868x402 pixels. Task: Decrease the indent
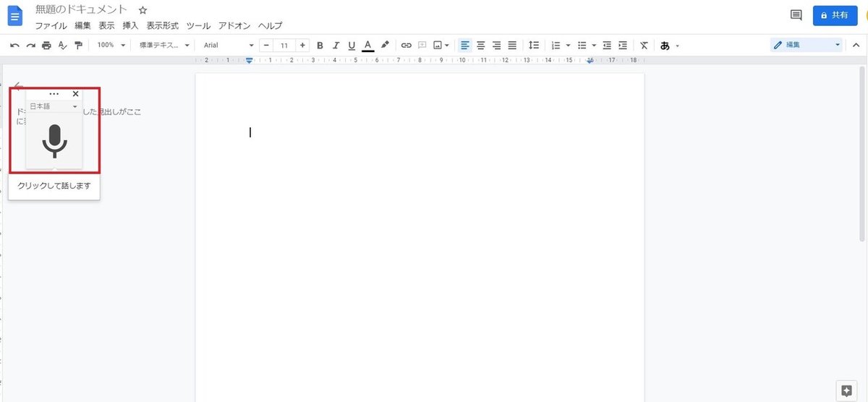coord(607,45)
